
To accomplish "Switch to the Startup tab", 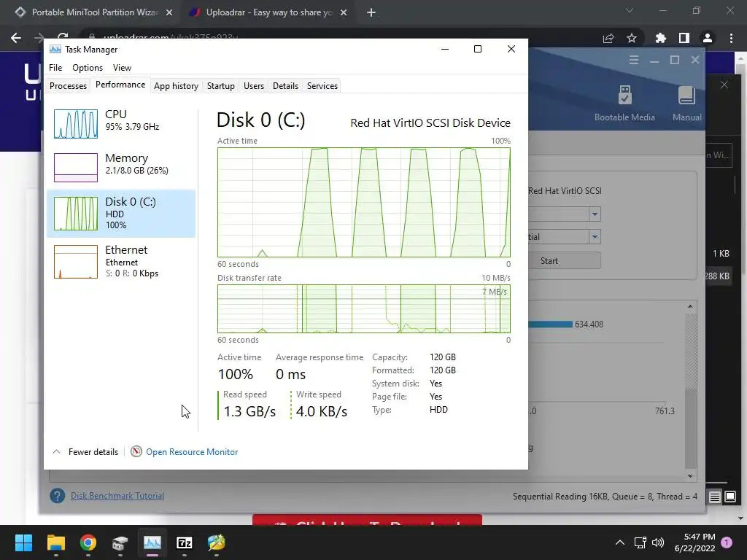I will coord(220,86).
